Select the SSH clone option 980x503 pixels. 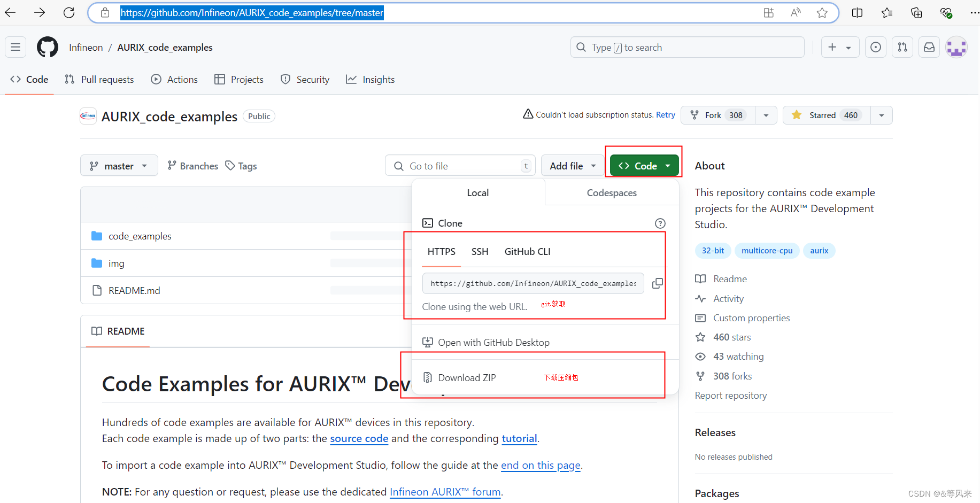[480, 252]
